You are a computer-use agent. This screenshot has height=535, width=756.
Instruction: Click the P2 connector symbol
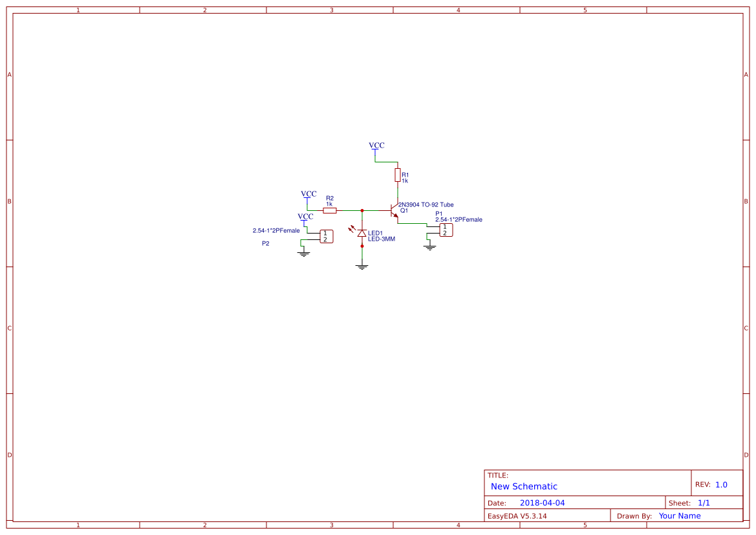point(327,236)
